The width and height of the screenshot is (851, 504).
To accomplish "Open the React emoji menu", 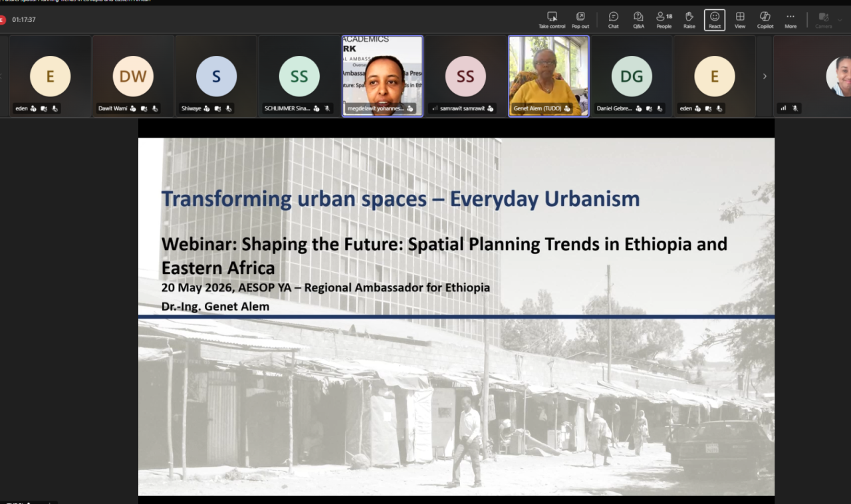I will [x=715, y=20].
